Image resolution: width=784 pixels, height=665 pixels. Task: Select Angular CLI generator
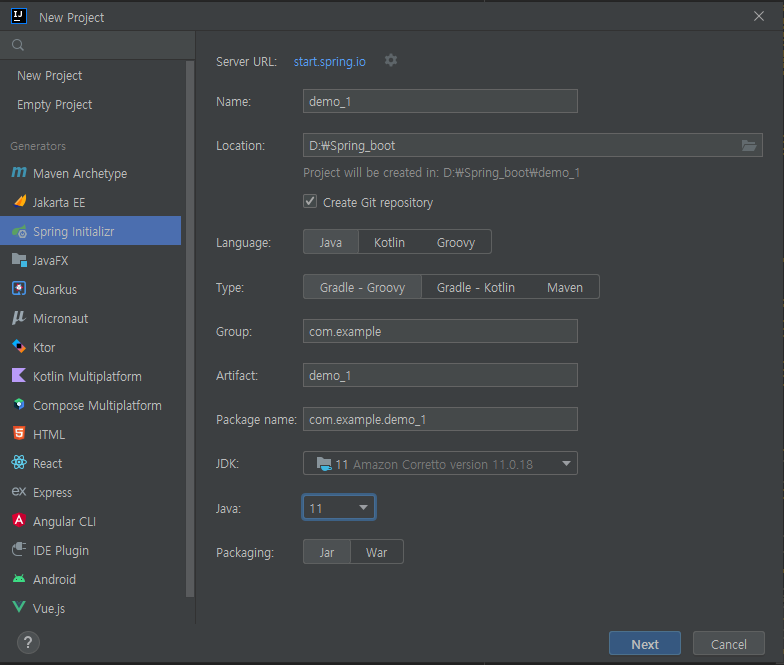[x=90, y=522]
